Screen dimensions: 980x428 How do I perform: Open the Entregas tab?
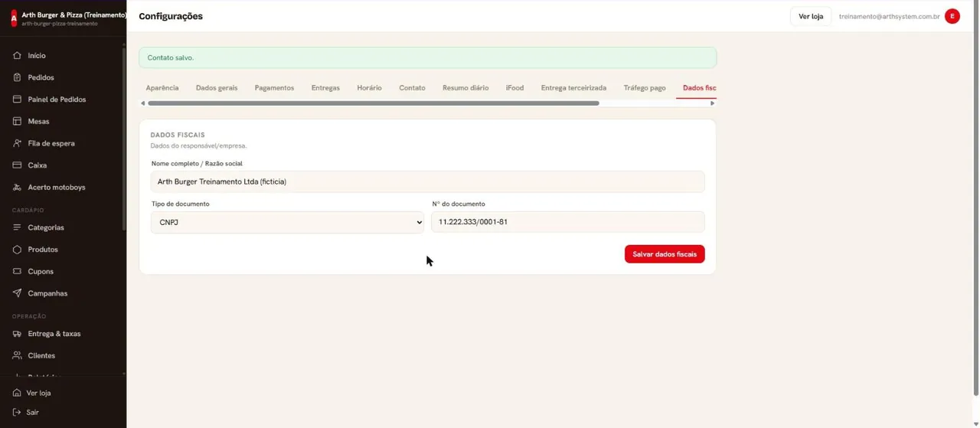(325, 88)
